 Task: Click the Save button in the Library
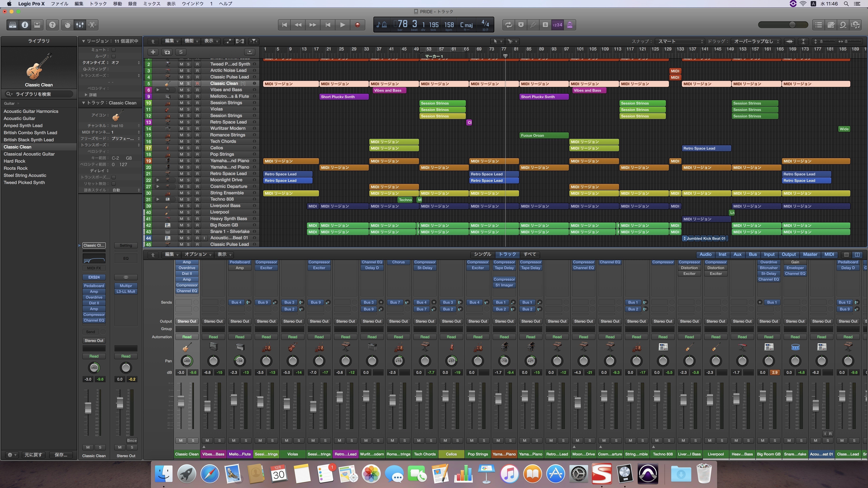point(61,455)
